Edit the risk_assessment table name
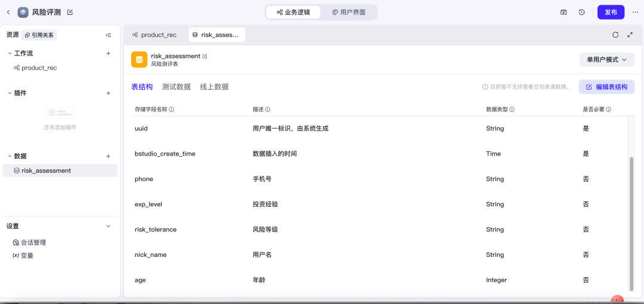The height and width of the screenshot is (304, 644). tap(205, 56)
